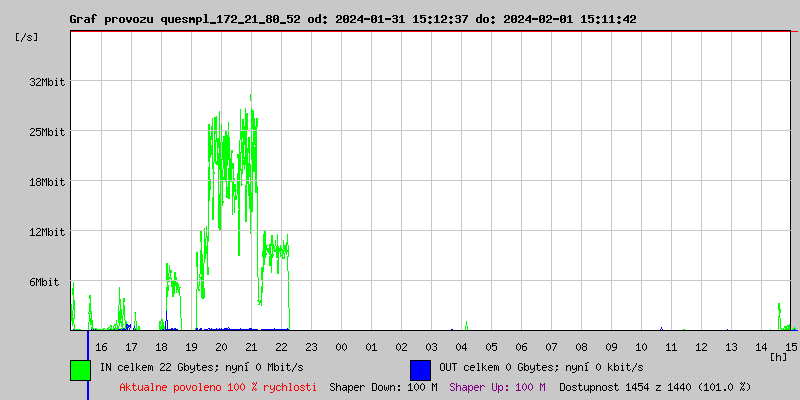Screen dimensions: 800x400
Task: Click the [/s] unit label above the y-axis
Action: [x=27, y=37]
